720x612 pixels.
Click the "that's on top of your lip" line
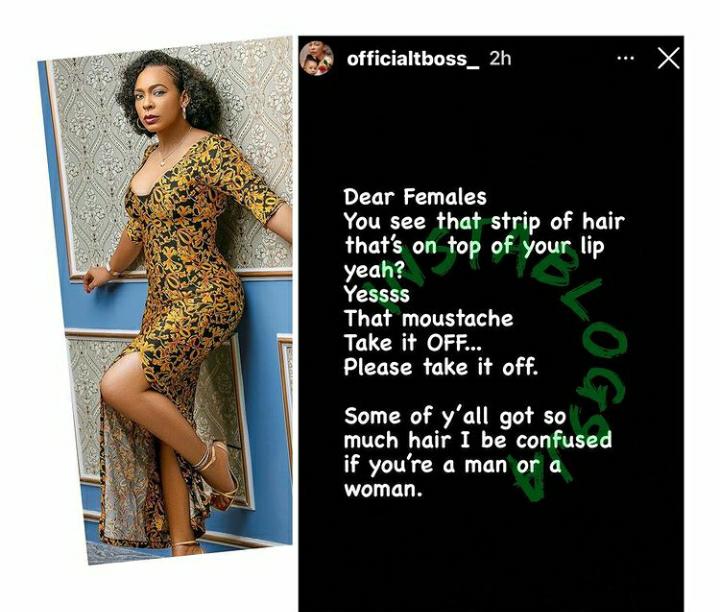tap(474, 247)
